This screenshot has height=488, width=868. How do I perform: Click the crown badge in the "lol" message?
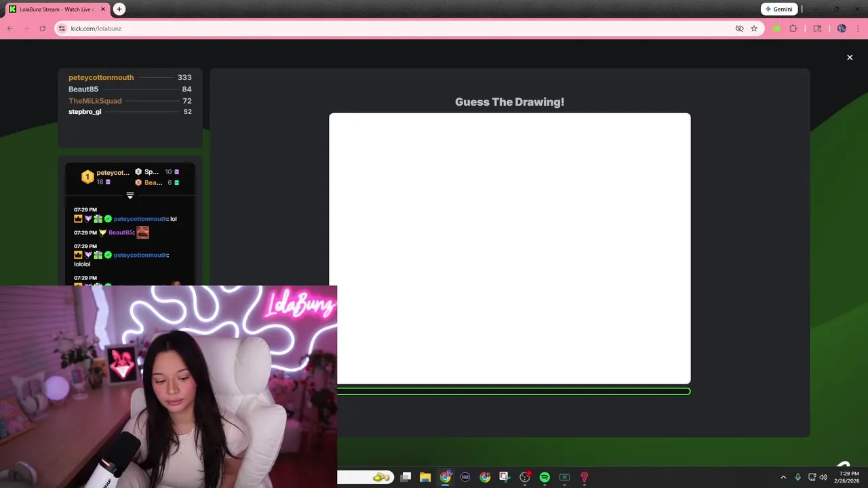point(78,219)
